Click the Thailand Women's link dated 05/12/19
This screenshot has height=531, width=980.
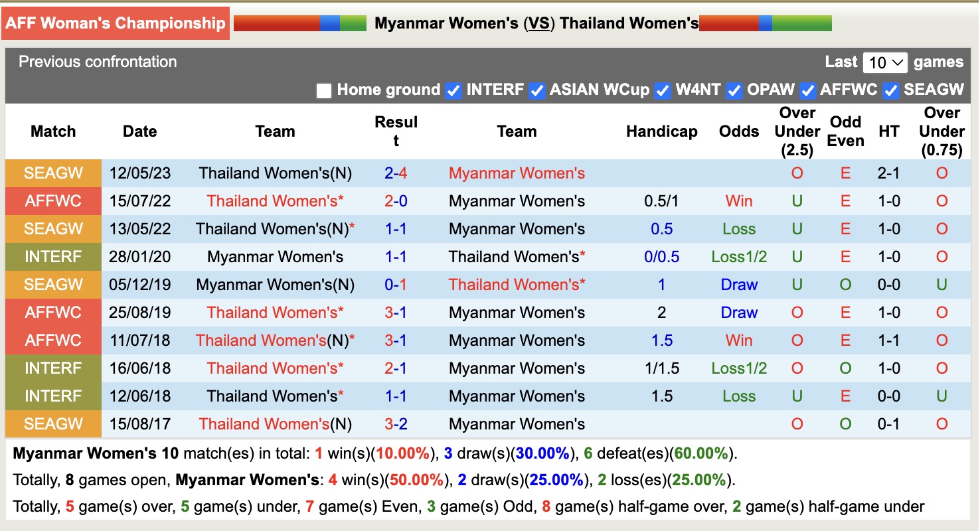pyautogui.click(x=517, y=284)
